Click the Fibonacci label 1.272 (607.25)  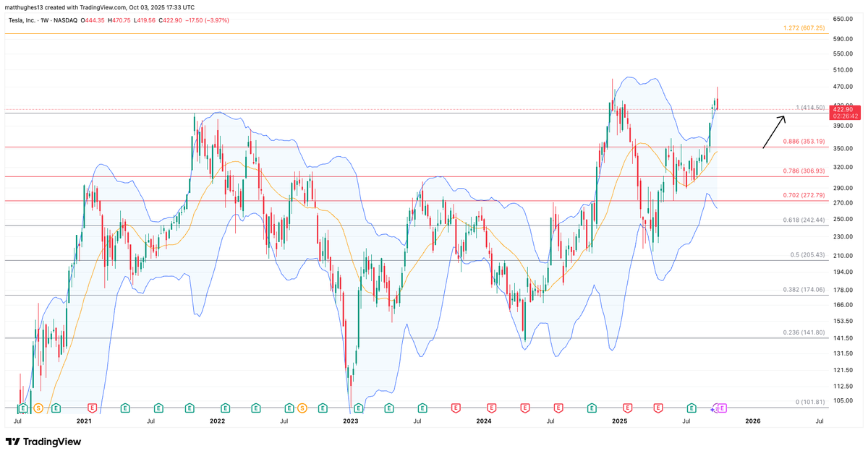[804, 28]
